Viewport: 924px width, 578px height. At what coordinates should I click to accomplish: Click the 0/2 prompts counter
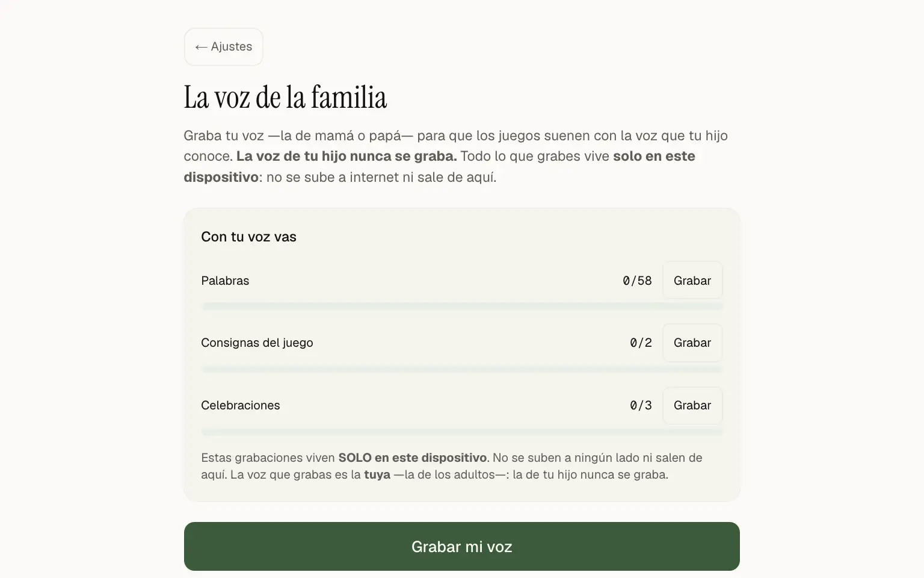pyautogui.click(x=641, y=343)
